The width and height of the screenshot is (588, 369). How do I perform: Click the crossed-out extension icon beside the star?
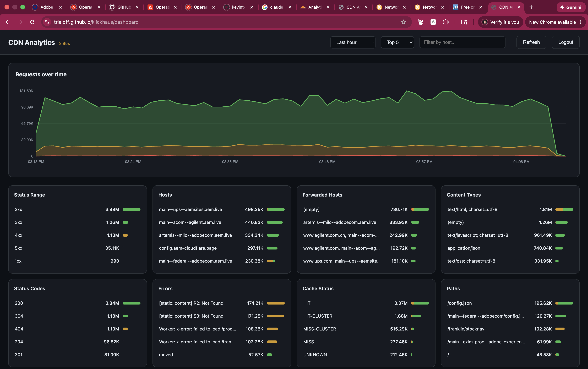pyautogui.click(x=421, y=22)
